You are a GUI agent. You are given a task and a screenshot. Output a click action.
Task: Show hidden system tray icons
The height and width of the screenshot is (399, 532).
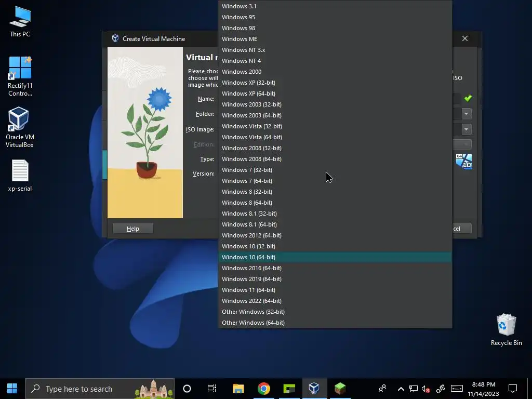coord(401,389)
